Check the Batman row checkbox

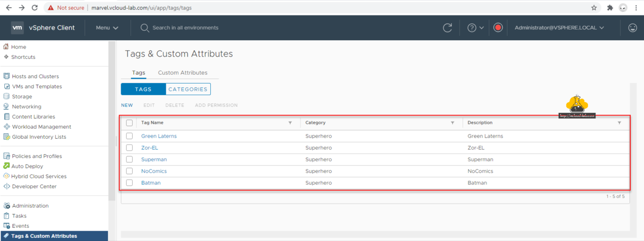129,183
